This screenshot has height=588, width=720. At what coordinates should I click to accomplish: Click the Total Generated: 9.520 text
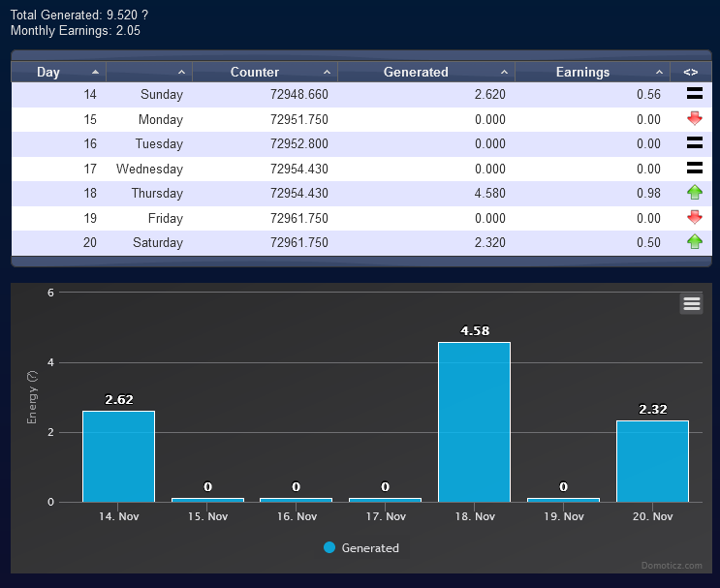tap(74, 15)
